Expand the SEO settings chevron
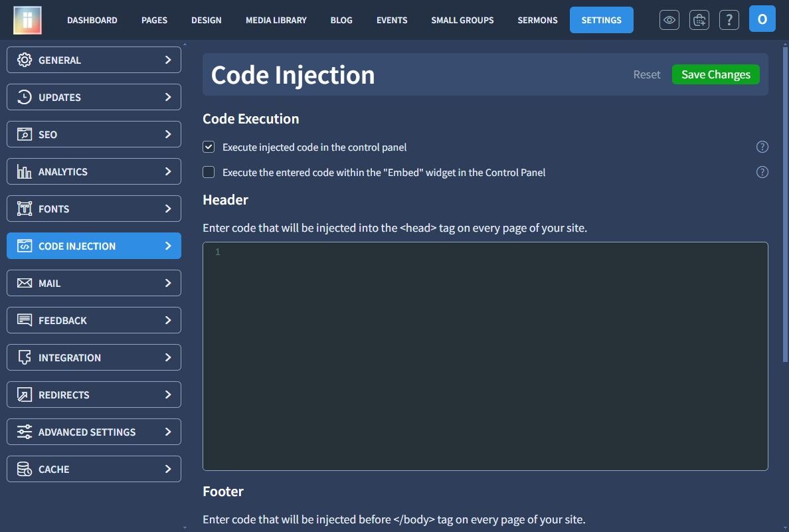789x532 pixels. pos(168,134)
